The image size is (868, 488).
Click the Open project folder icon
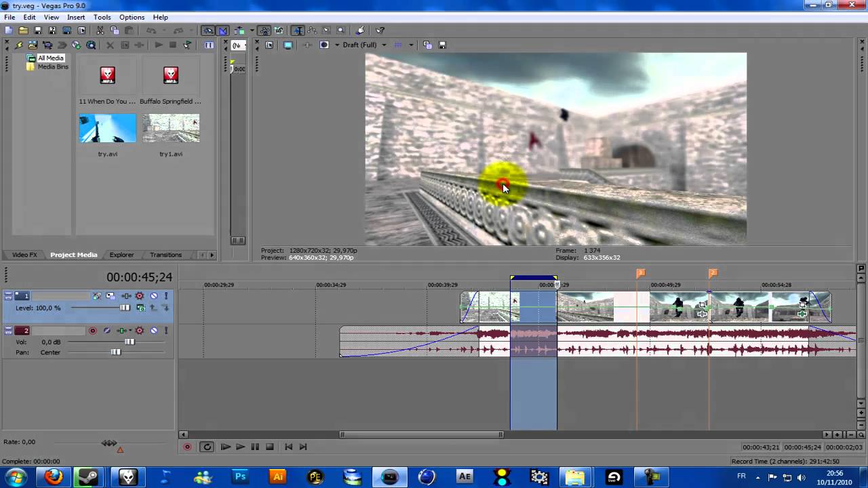pos(23,30)
